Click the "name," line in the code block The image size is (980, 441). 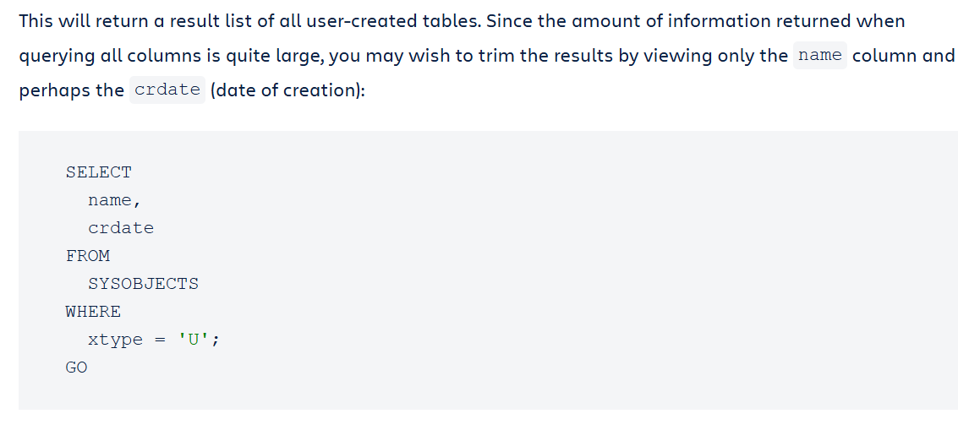pos(113,200)
